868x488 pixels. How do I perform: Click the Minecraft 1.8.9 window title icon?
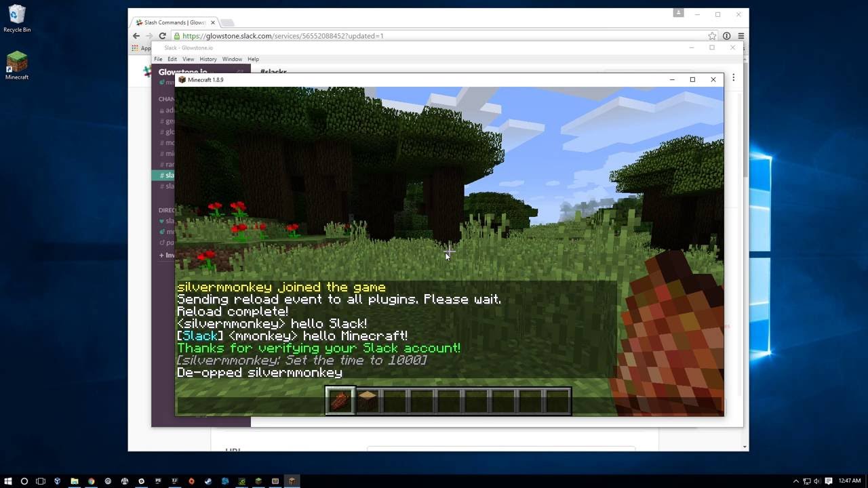click(x=182, y=80)
